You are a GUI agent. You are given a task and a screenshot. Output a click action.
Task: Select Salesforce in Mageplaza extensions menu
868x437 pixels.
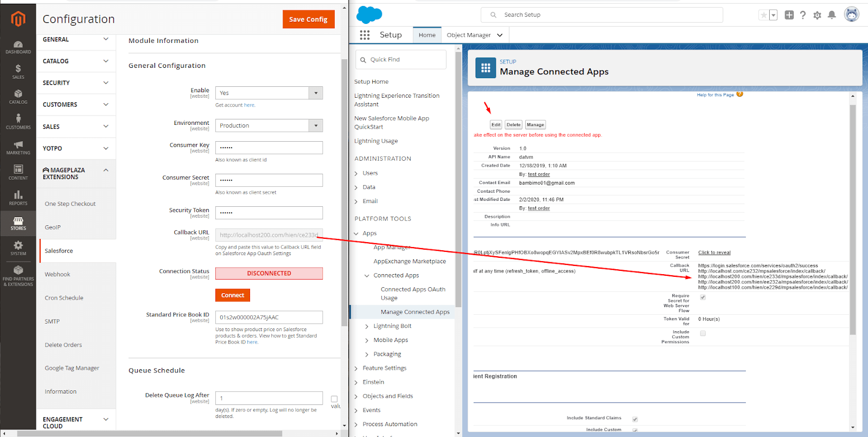click(x=78, y=251)
